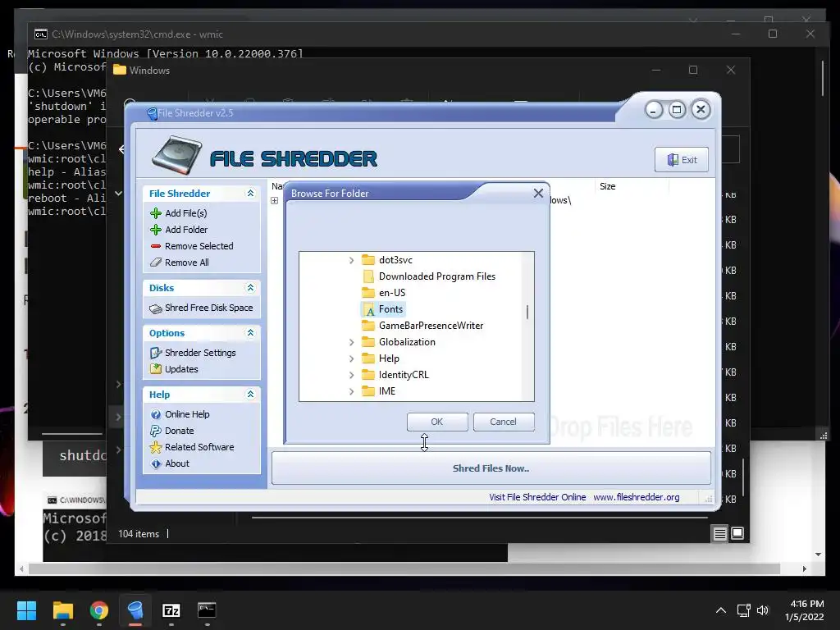Click the Donate PayPal icon
This screenshot has height=630, width=840.
pos(156,431)
